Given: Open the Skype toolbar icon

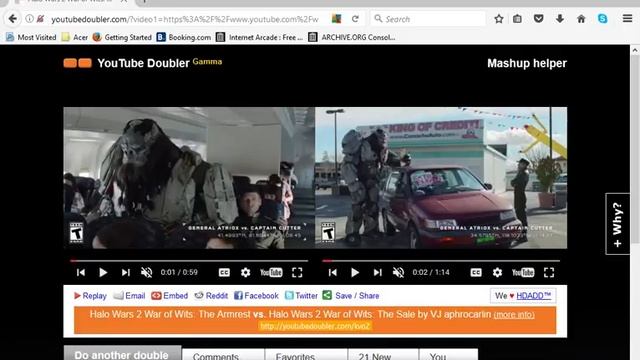Looking at the screenshot, I should 602,19.
